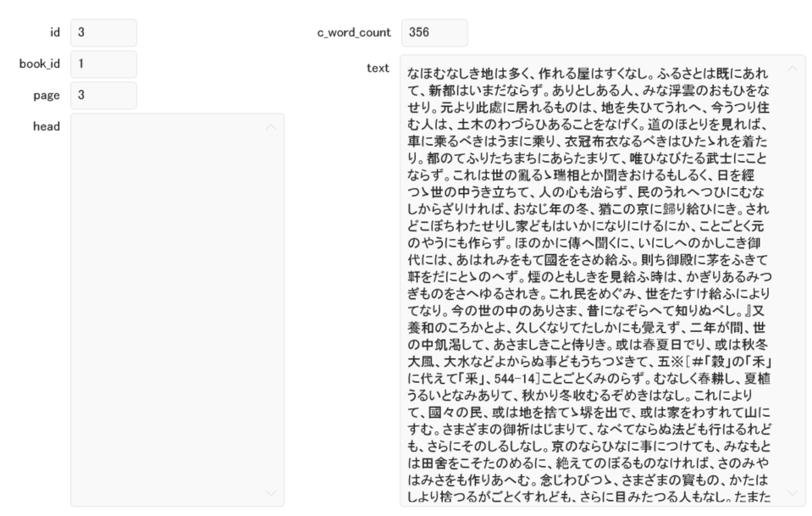812x516 pixels.
Task: Click the text line containing 544-14
Action: point(588,379)
